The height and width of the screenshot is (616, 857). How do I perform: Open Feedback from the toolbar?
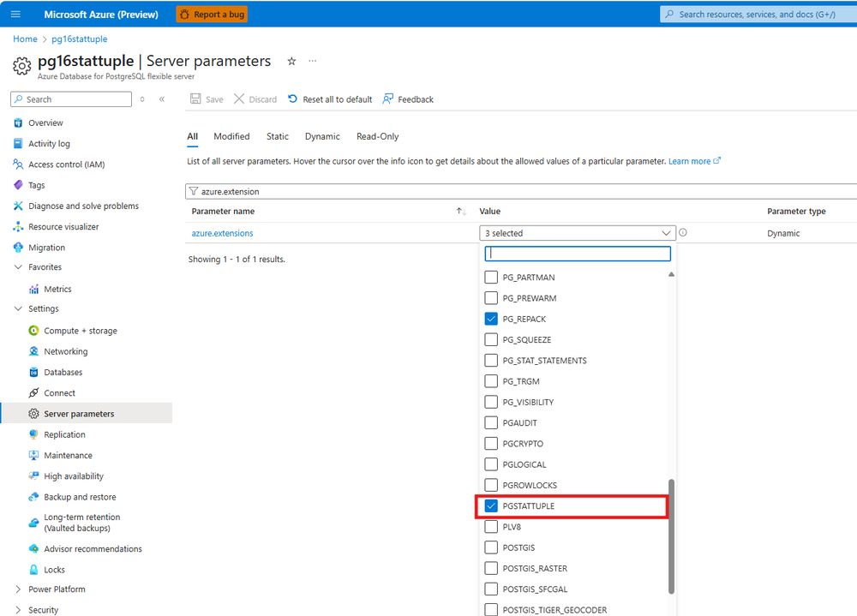click(x=408, y=99)
